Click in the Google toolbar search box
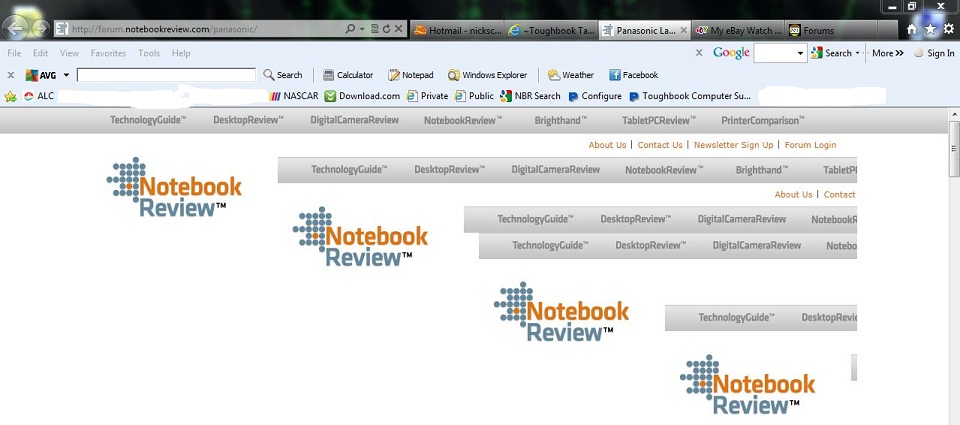960x425 pixels. [x=774, y=53]
